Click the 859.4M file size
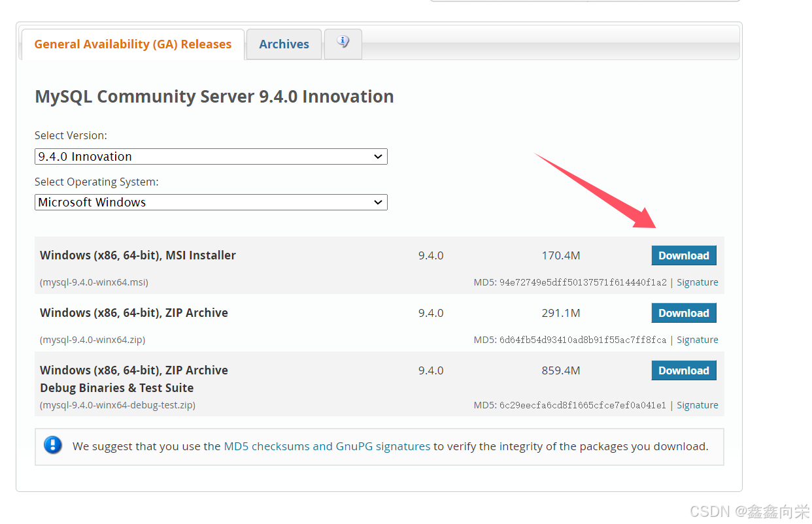This screenshot has height=524, width=812. pos(561,370)
